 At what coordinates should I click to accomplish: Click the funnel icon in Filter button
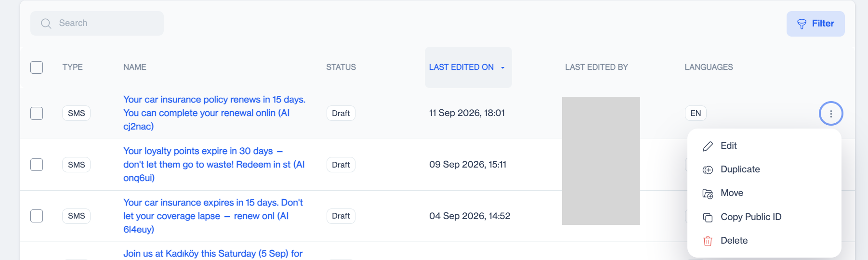click(802, 24)
